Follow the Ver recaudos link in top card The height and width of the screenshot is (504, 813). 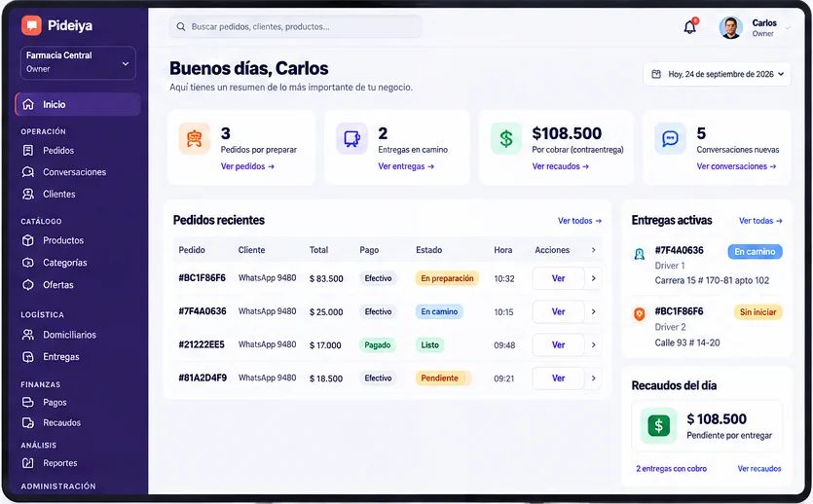click(x=561, y=166)
